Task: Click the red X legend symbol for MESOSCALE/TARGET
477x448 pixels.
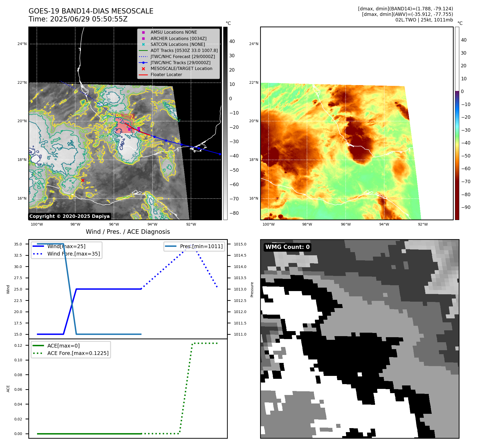Action: (143, 69)
